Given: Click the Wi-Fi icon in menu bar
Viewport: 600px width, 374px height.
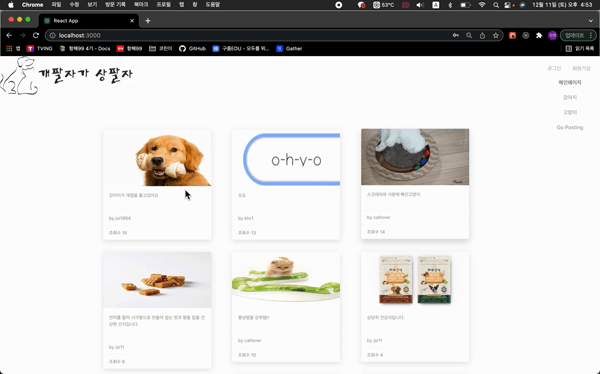Looking at the screenshot, I should click(482, 5).
